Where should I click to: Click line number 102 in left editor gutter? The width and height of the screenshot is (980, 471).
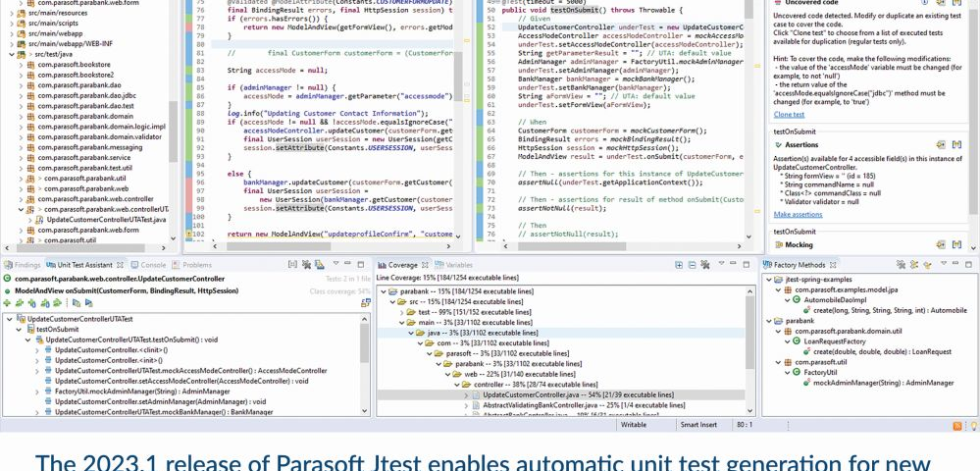199,234
